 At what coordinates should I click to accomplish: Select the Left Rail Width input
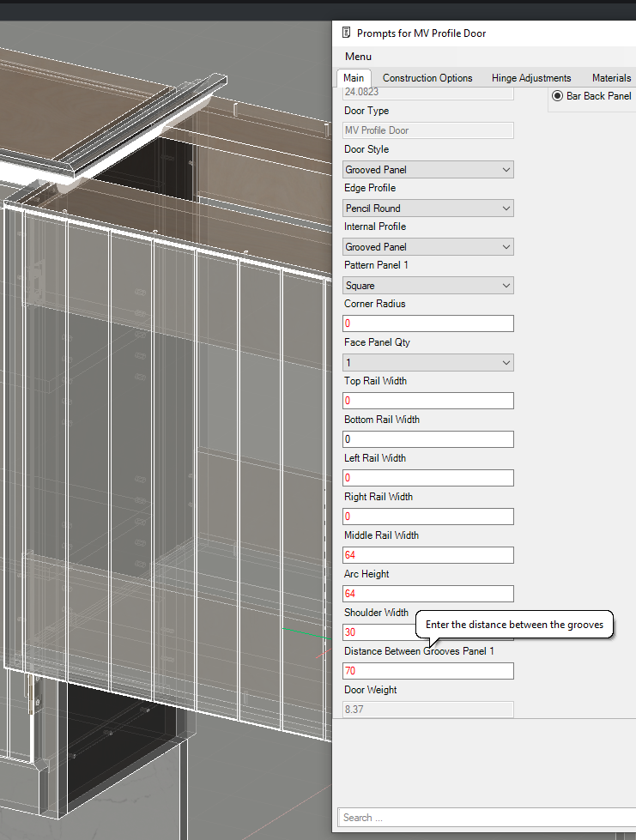(428, 478)
